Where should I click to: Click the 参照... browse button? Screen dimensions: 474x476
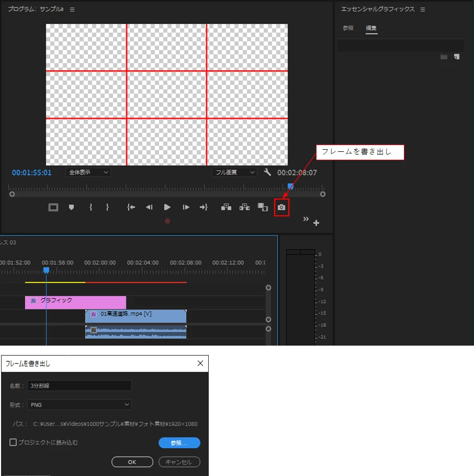tap(179, 443)
